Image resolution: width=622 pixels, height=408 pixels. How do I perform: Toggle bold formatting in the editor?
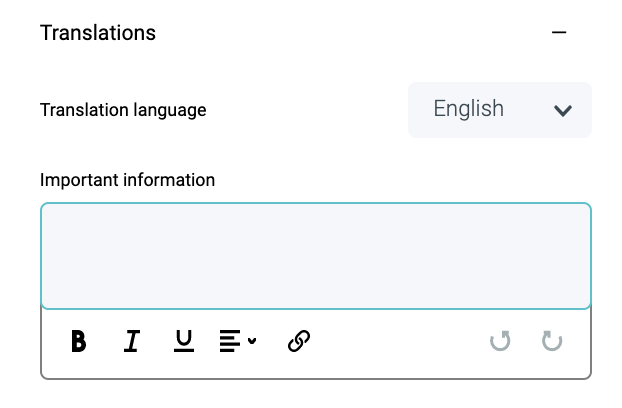pyautogui.click(x=79, y=342)
